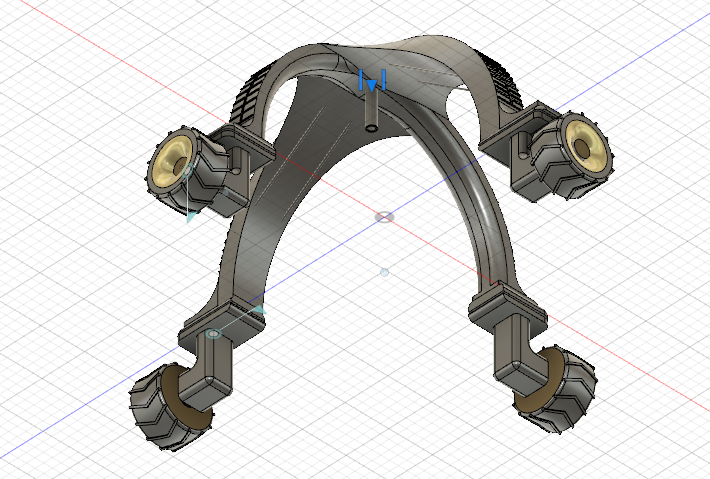Image resolution: width=710 pixels, height=479 pixels.
Task: Select the blue joint glyph atop the arch
Action: coord(372,81)
